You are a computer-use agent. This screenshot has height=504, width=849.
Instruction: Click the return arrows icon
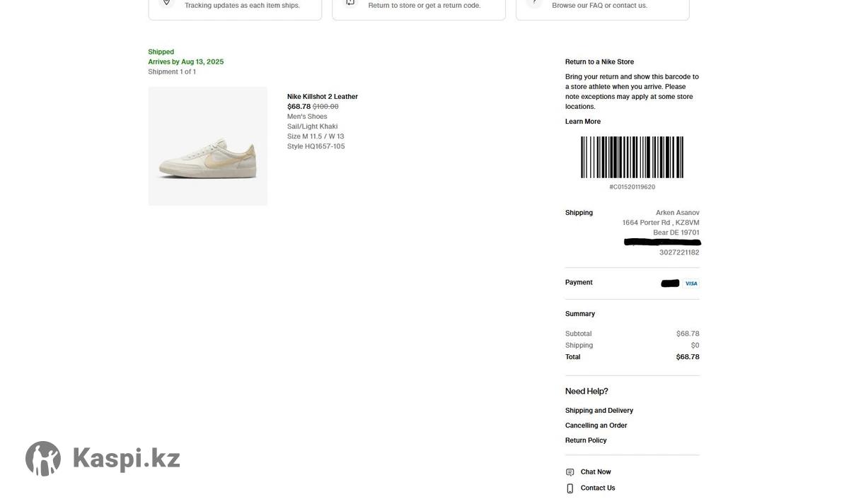click(350, 3)
